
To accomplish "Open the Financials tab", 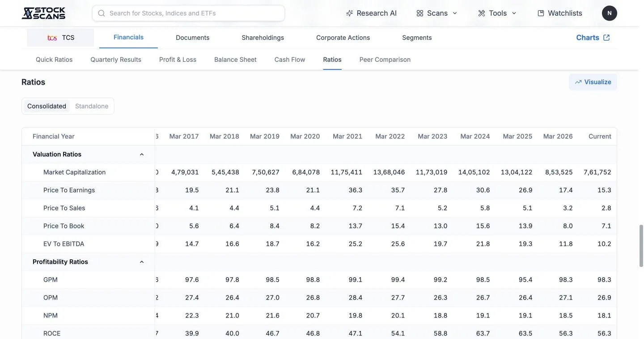I will 128,37.
